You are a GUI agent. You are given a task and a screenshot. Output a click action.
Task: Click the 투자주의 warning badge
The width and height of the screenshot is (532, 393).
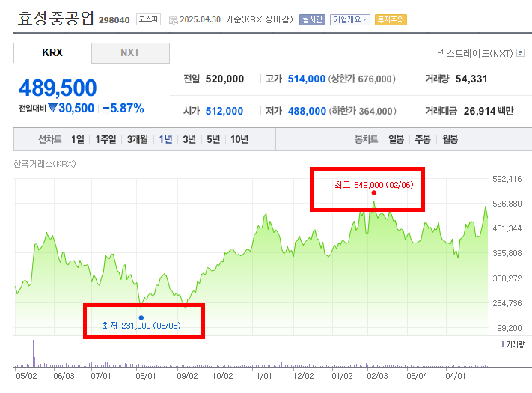tap(391, 19)
